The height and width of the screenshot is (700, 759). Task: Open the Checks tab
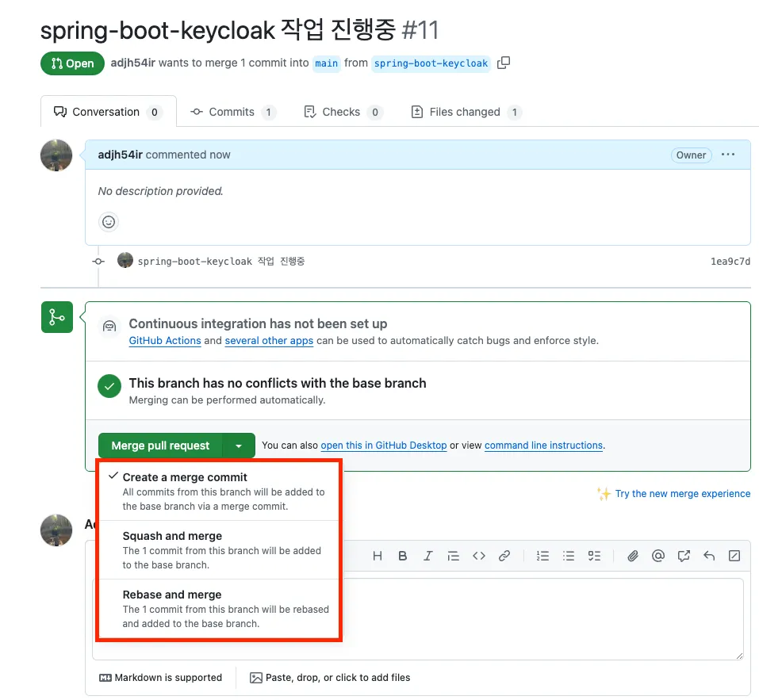(343, 113)
